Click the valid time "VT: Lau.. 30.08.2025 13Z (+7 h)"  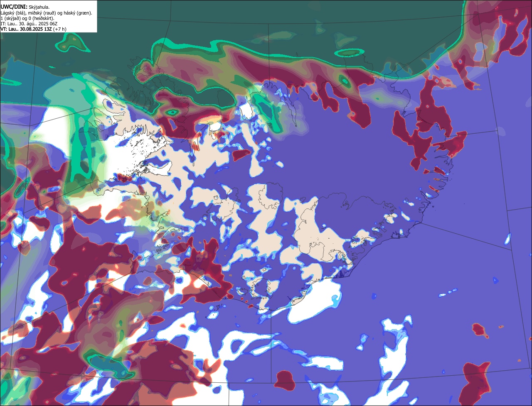[x=33, y=29]
